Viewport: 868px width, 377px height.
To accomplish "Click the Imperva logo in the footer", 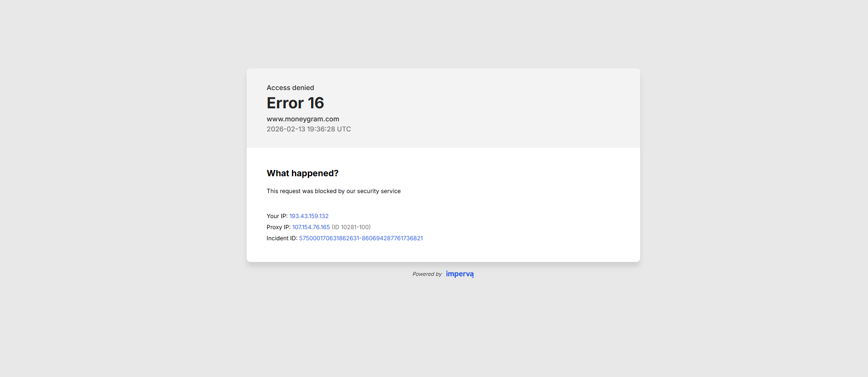I will 460,274.
